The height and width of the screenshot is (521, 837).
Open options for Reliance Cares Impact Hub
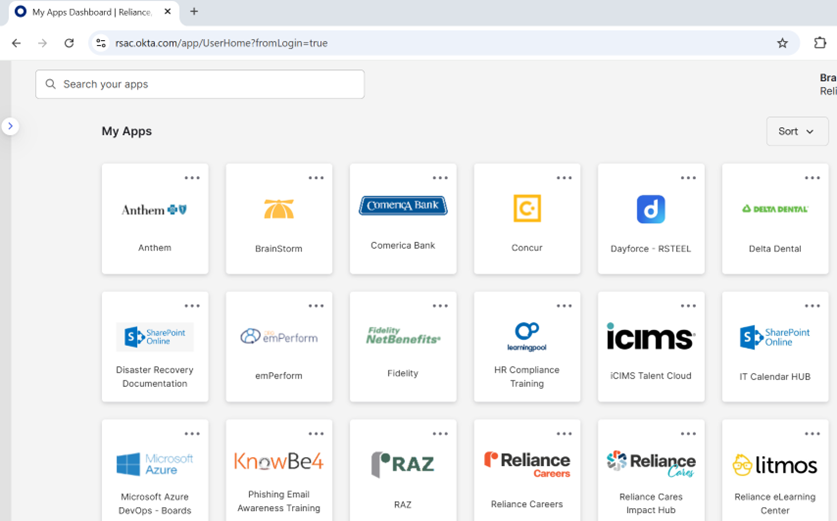(x=689, y=434)
